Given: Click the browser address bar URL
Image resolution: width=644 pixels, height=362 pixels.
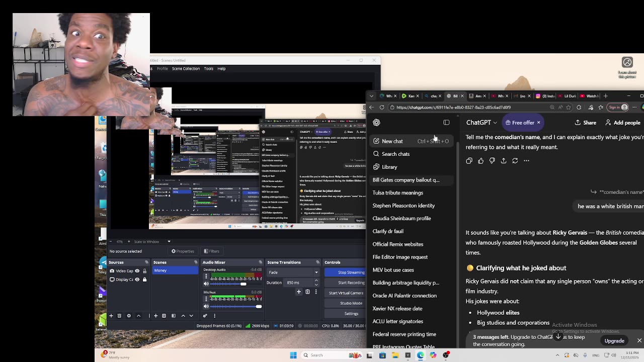Looking at the screenshot, I should [453, 107].
